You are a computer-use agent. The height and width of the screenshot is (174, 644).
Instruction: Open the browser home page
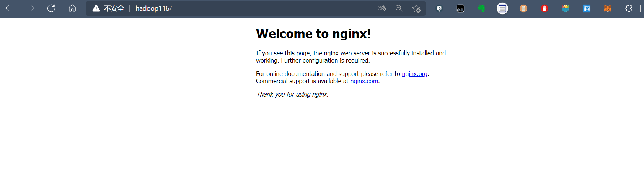coord(72,8)
